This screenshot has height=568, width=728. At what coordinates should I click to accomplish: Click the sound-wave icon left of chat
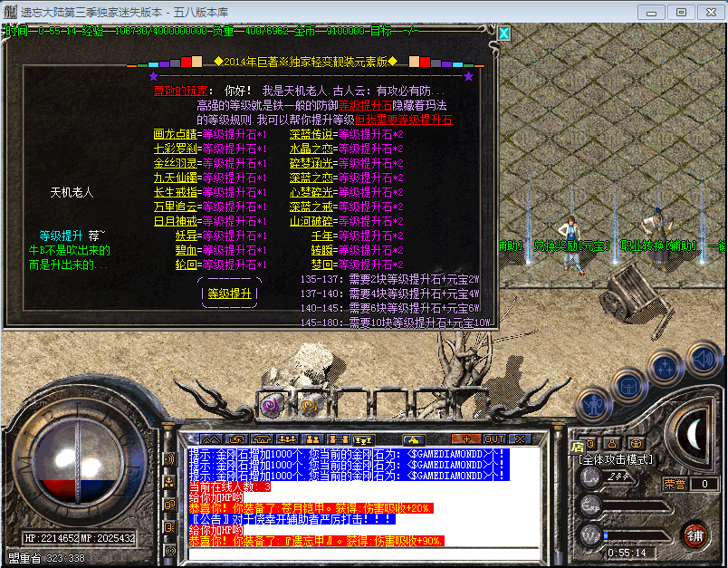coord(170,459)
